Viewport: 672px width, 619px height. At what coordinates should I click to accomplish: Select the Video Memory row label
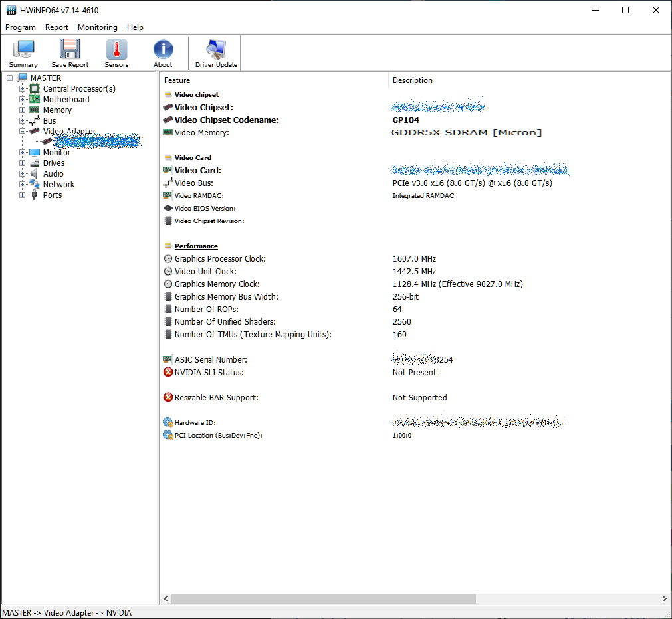202,132
